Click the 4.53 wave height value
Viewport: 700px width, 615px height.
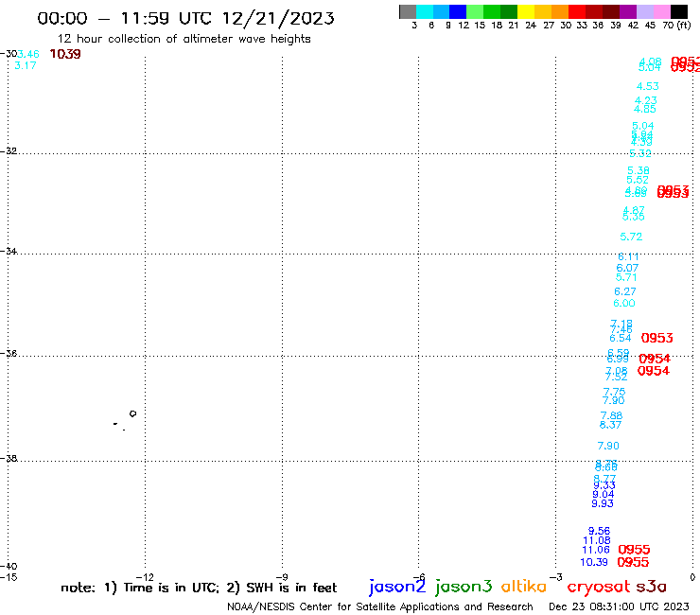(648, 86)
